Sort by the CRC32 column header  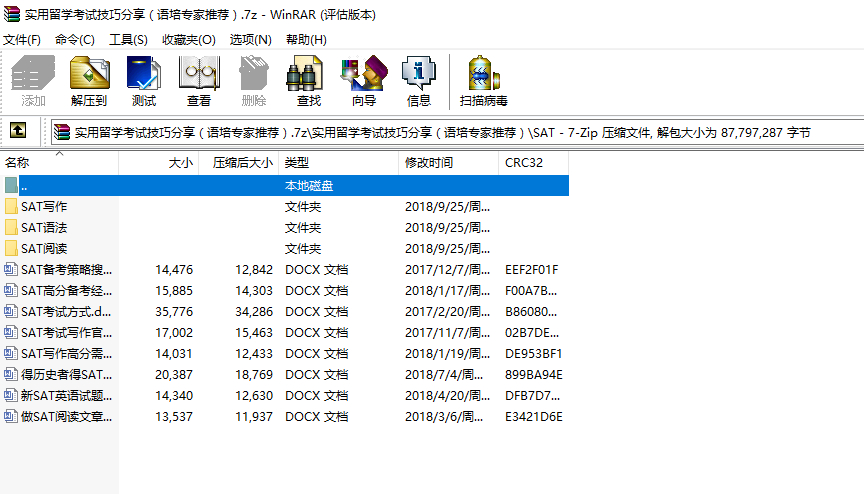533,162
